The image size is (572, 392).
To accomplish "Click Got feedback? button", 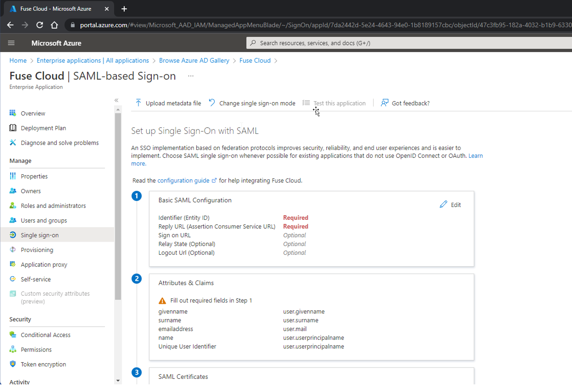I will tap(405, 103).
